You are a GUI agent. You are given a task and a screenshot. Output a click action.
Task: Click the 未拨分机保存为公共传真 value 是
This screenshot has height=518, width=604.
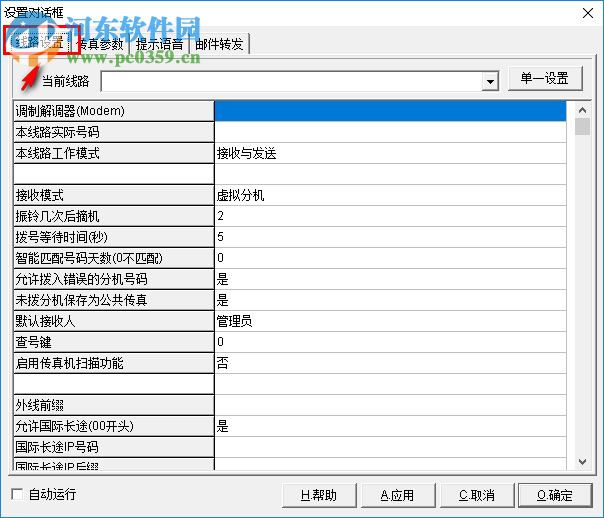point(390,300)
